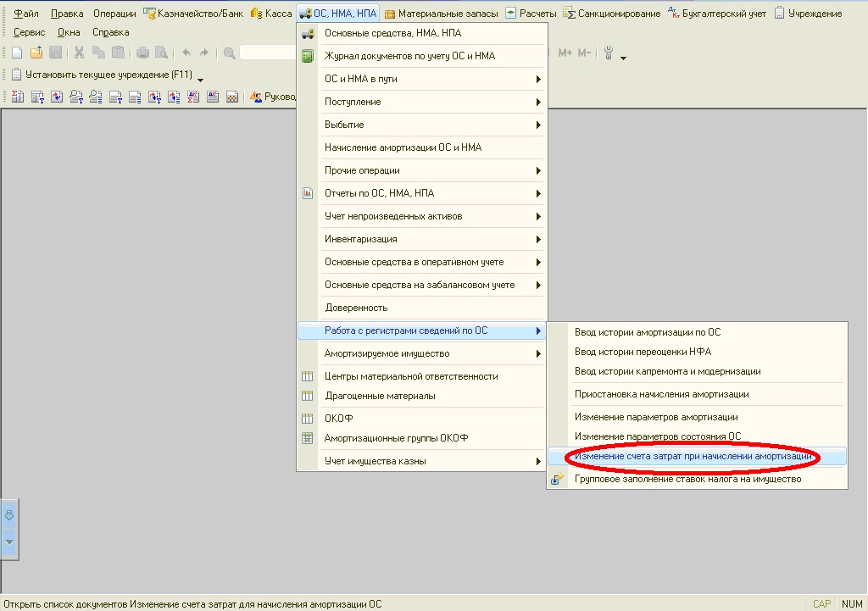Open the Окна menu

click(x=69, y=32)
